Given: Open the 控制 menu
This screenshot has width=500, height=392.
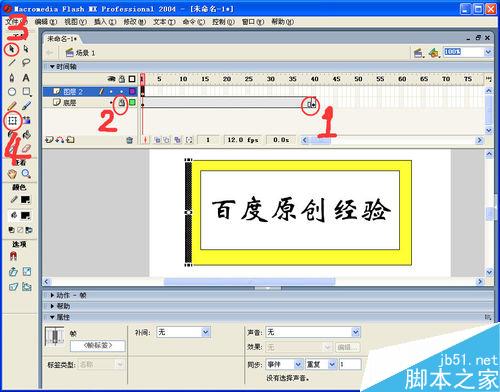Looking at the screenshot, I should coord(223,22).
